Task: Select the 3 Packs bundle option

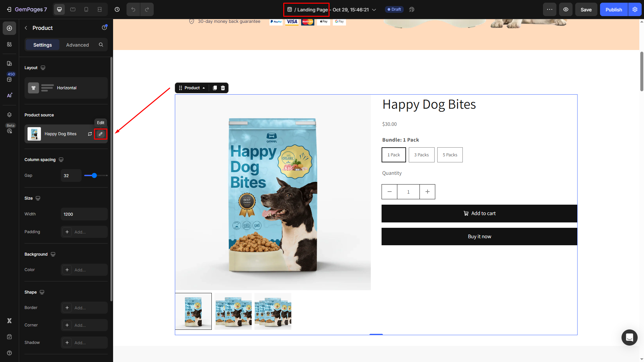Action: click(421, 155)
